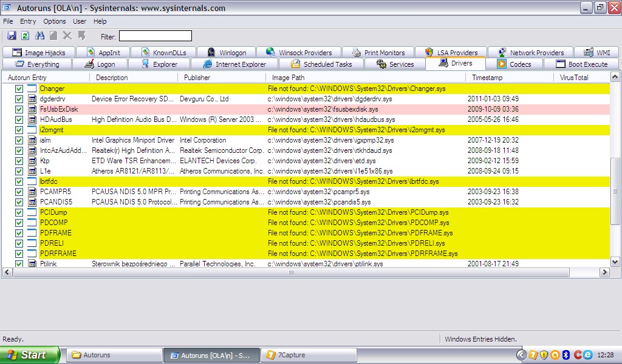Open the Options menu
The width and height of the screenshot is (622, 364).
click(x=54, y=21)
